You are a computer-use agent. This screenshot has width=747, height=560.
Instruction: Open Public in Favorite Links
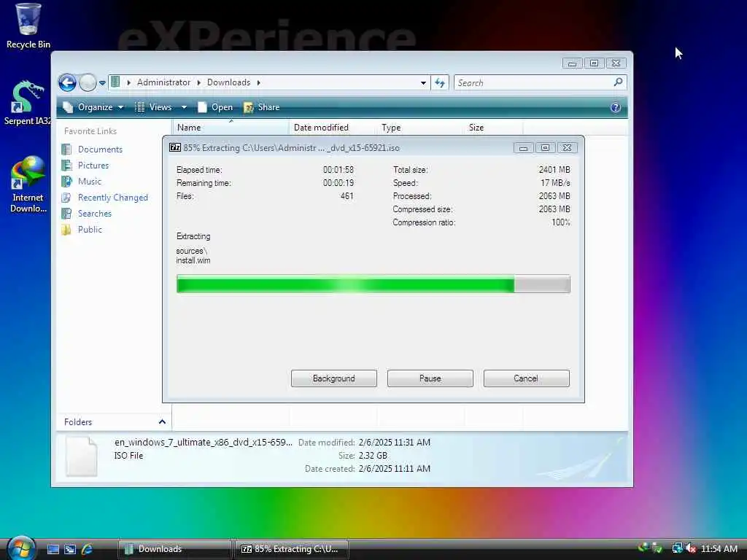click(x=90, y=230)
